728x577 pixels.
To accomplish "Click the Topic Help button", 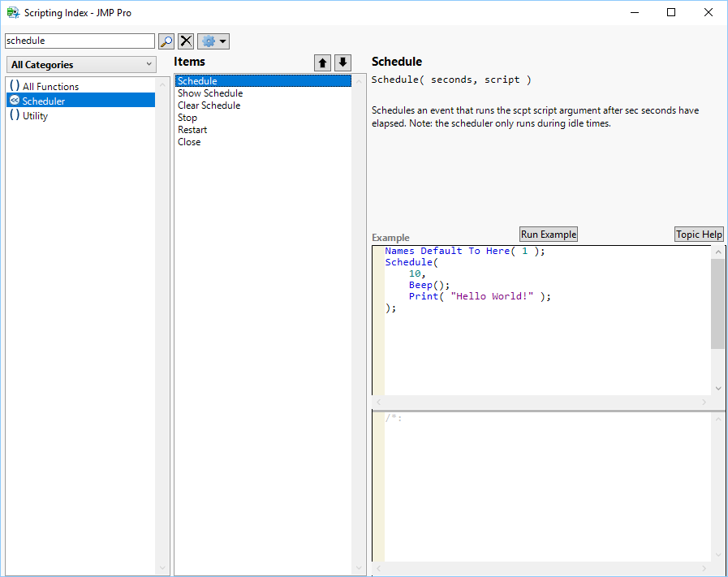I will [699, 234].
